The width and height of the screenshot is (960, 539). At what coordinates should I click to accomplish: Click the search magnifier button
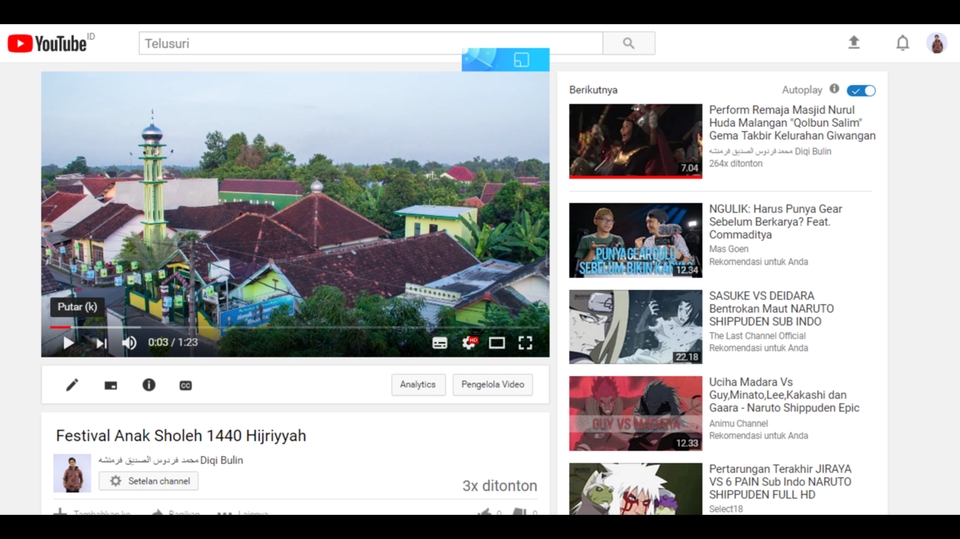pyautogui.click(x=629, y=43)
